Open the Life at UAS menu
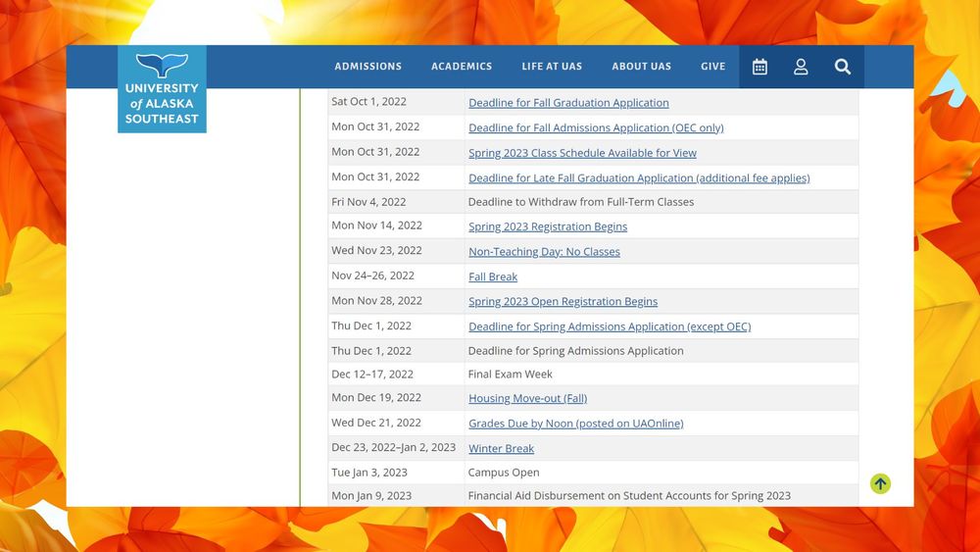This screenshot has height=552, width=980. coord(552,67)
